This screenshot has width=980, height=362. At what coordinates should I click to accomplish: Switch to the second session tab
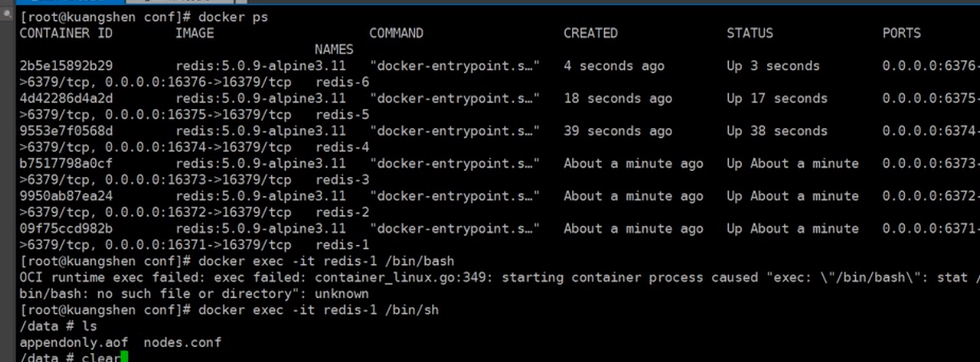[x=181, y=2]
